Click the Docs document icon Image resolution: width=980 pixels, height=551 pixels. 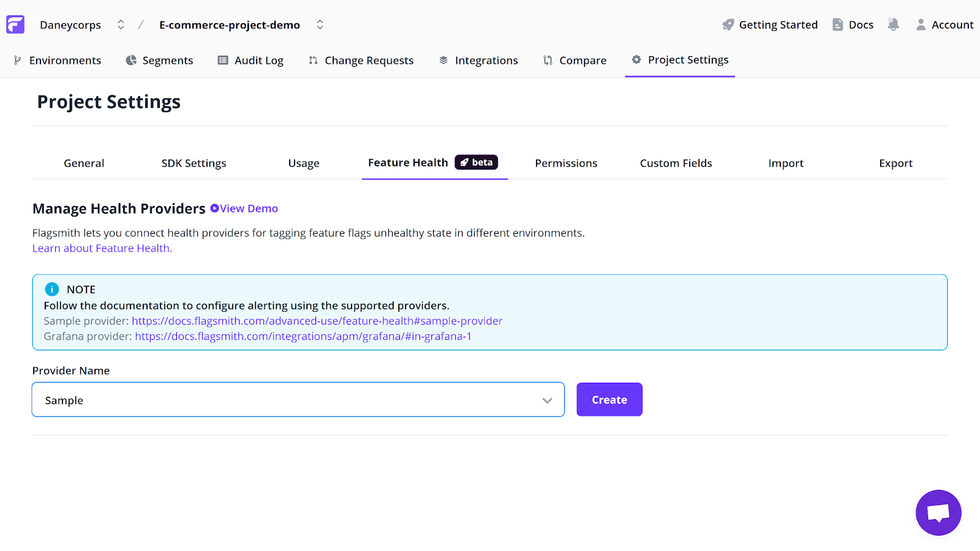[837, 24]
